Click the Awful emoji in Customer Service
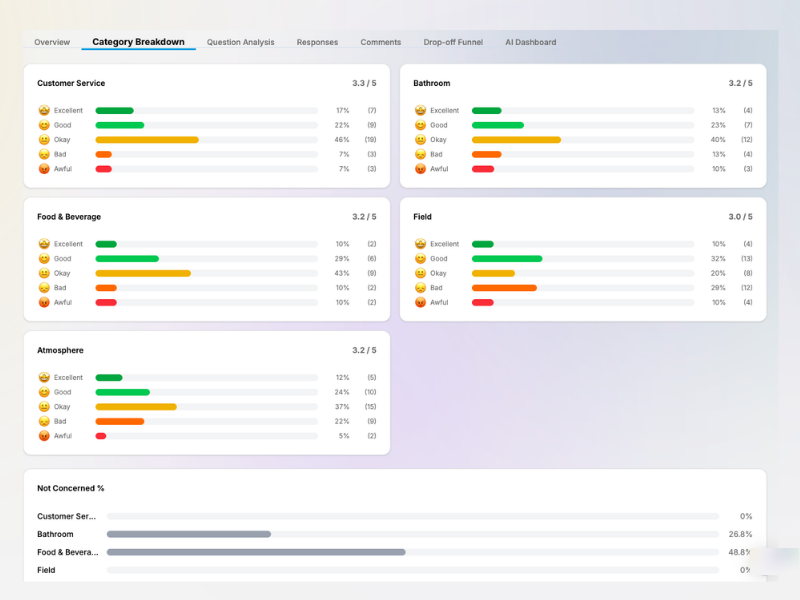Viewport: 800px width, 600px height. 44,169
